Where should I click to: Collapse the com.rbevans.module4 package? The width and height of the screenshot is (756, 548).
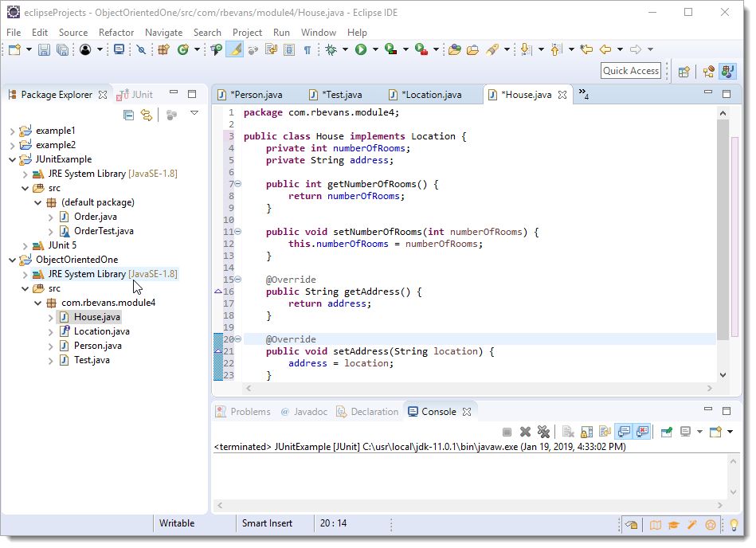(38, 303)
